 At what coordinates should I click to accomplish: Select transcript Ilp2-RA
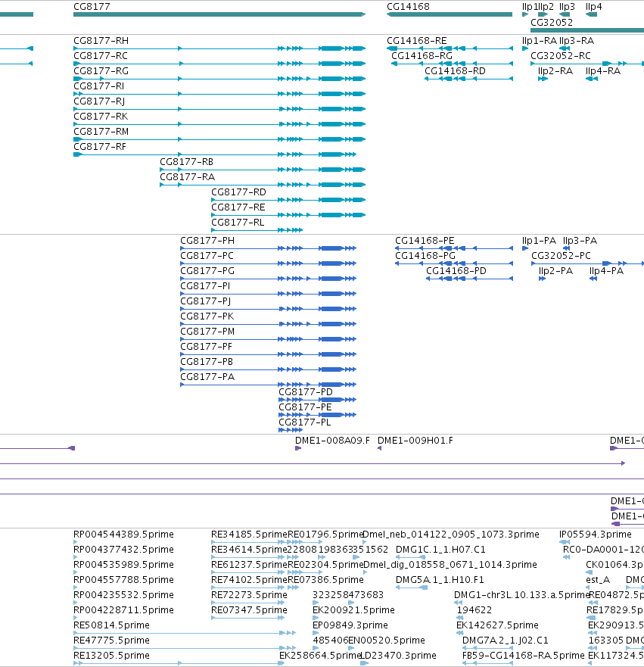(555, 71)
